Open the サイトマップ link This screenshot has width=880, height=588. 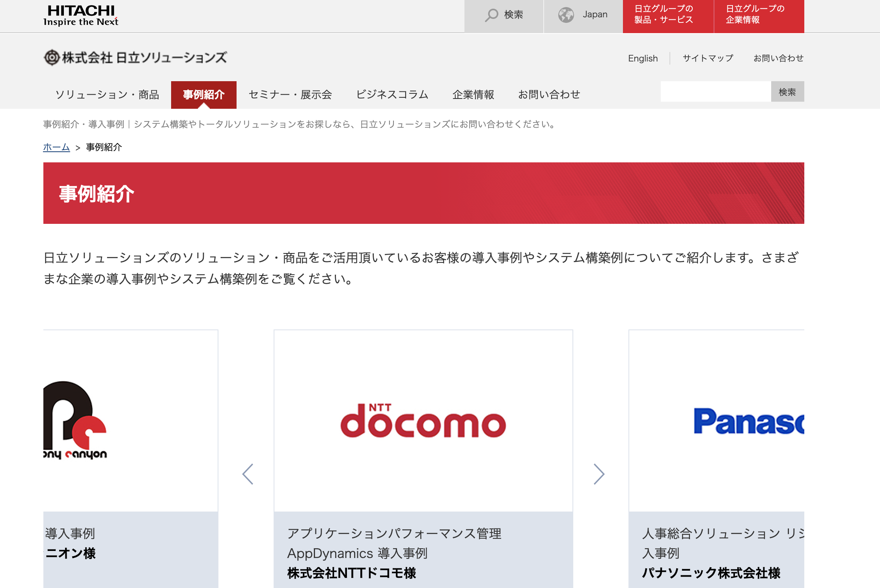click(708, 58)
